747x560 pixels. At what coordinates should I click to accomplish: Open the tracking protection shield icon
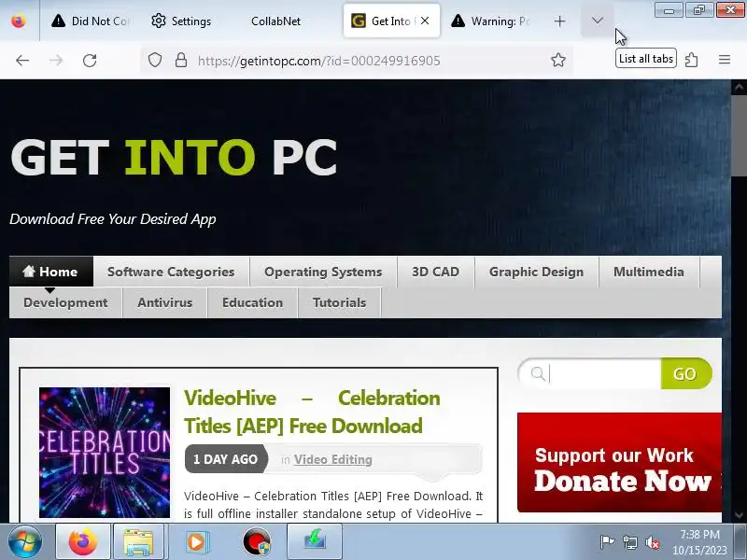[155, 61]
